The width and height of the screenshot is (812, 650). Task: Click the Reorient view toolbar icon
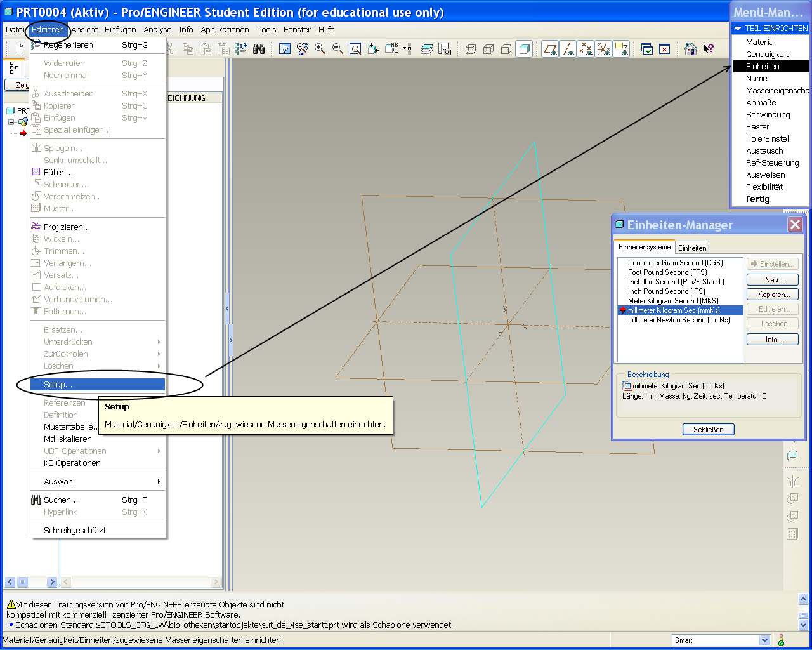[374, 49]
